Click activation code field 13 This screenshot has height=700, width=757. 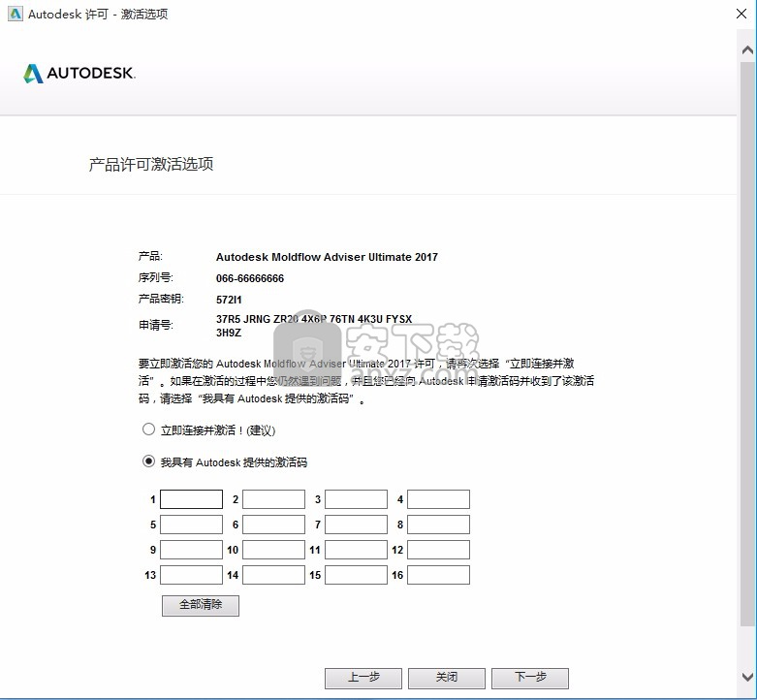click(x=191, y=575)
